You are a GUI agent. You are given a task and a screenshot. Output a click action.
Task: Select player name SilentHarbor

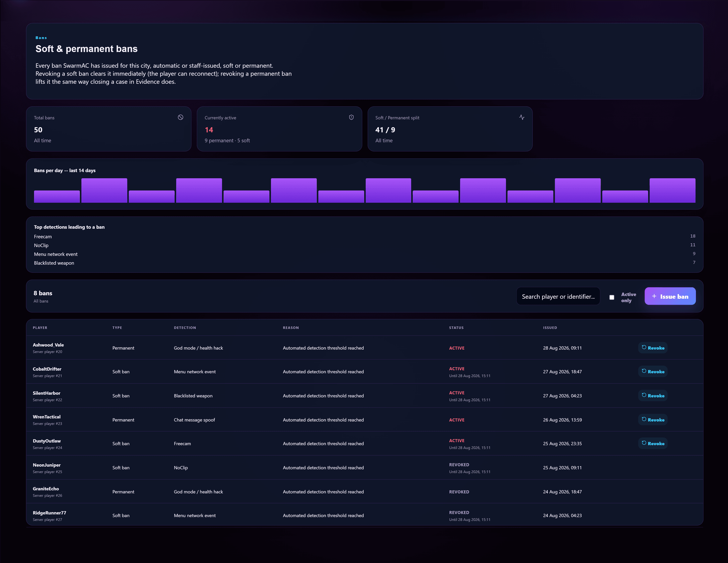pos(46,393)
